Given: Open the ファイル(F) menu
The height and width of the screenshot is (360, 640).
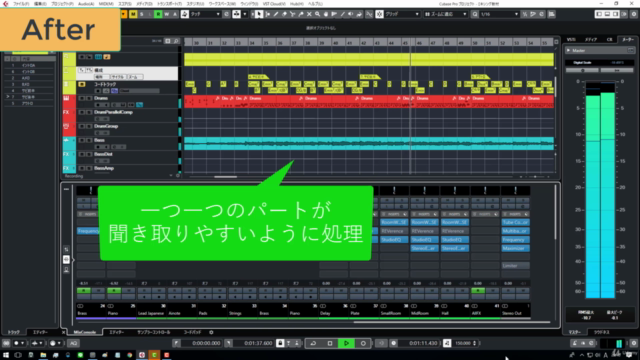Looking at the screenshot, I should (21, 4).
